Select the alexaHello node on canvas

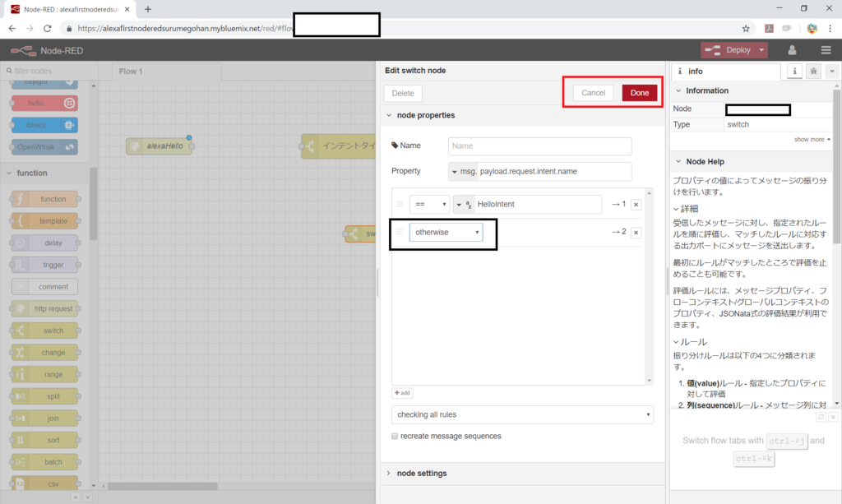(x=159, y=146)
